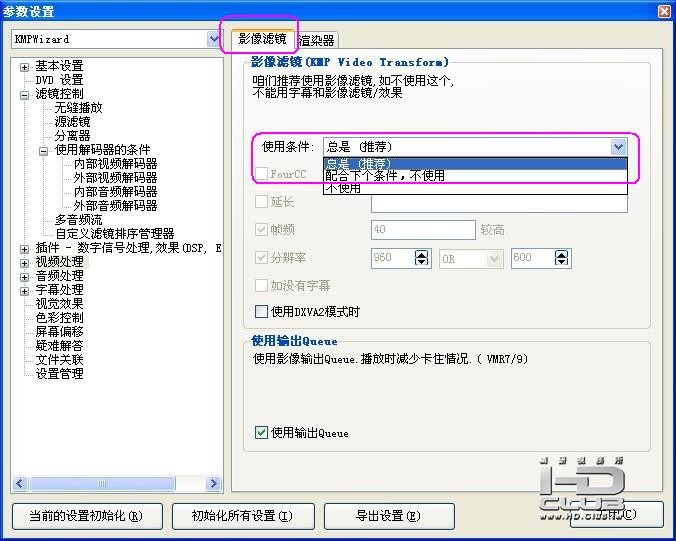Select 外部音频解码器 in the tree

[x=116, y=206]
